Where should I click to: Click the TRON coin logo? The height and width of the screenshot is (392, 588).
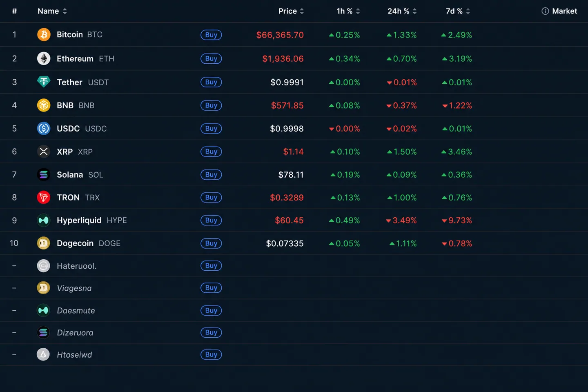coord(44,198)
